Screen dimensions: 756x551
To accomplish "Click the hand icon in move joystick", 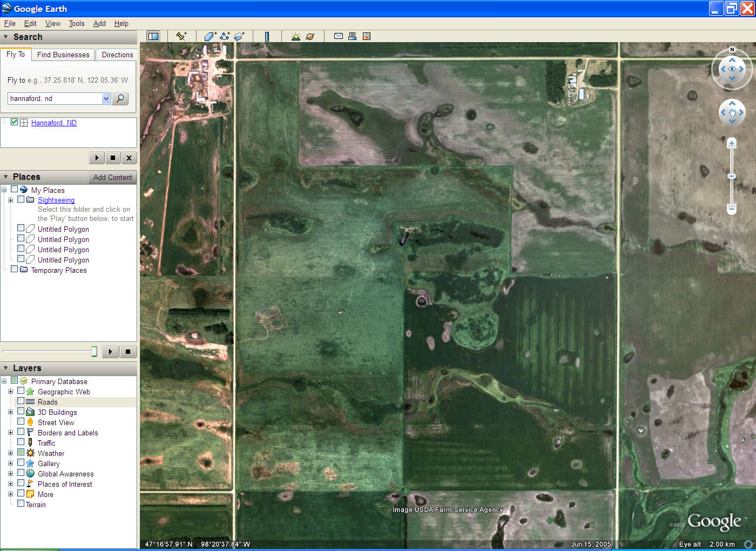I will click(x=732, y=112).
